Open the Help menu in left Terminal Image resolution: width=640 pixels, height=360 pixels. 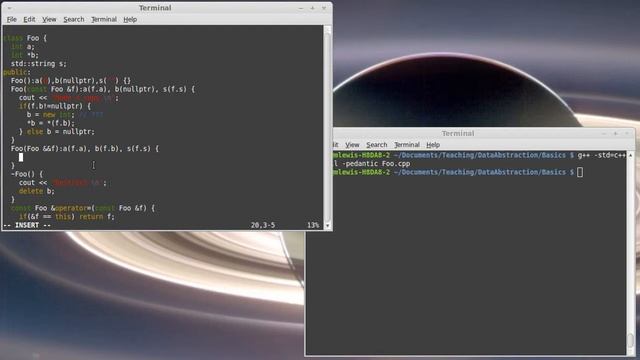130,19
